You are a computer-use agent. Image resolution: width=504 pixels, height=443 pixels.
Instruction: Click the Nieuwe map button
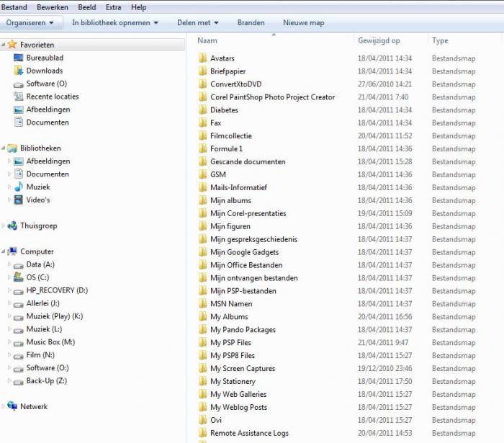click(303, 23)
